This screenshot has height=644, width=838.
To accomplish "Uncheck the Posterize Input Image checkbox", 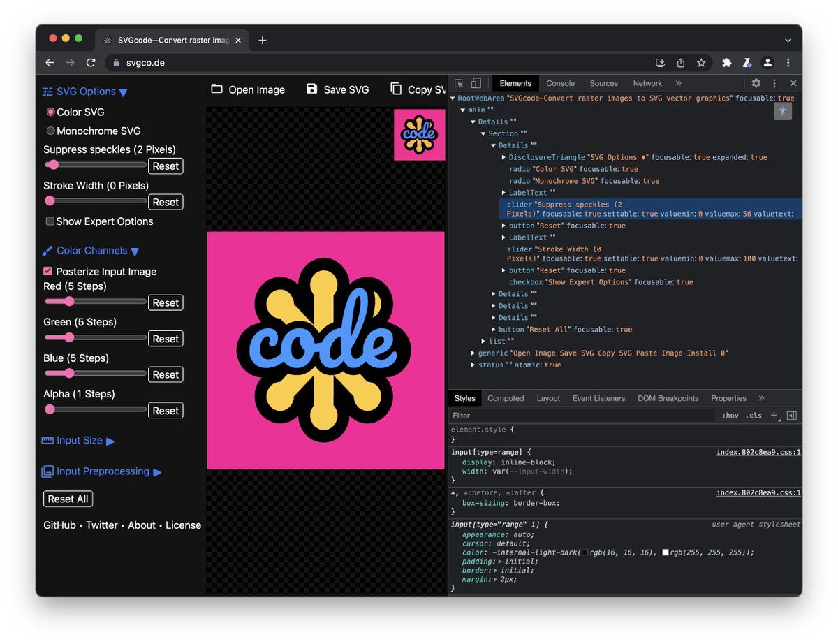I will point(47,271).
